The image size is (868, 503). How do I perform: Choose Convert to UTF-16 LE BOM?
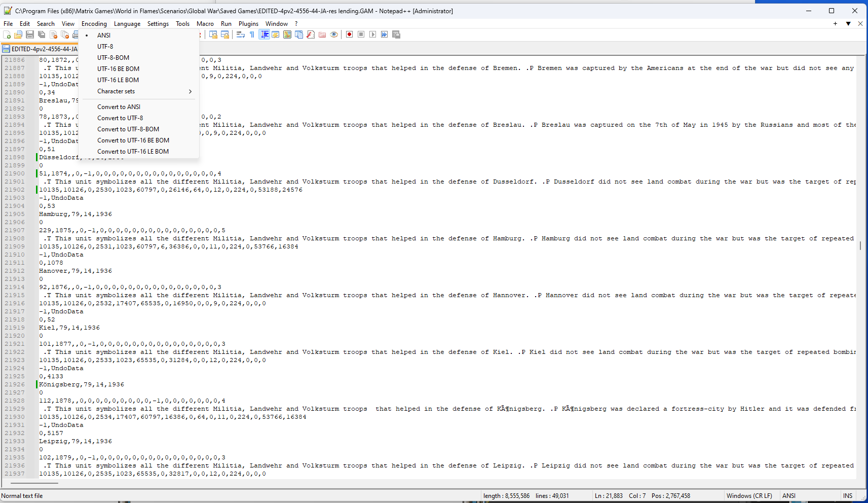tap(139, 152)
